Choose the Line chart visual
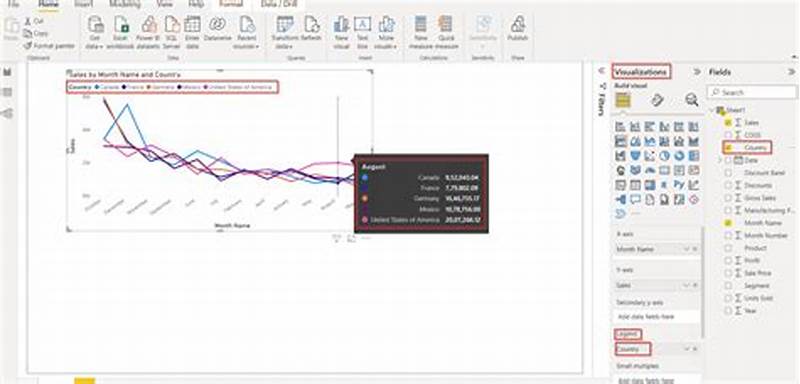Screen dimensions: 800x384 coord(621,141)
